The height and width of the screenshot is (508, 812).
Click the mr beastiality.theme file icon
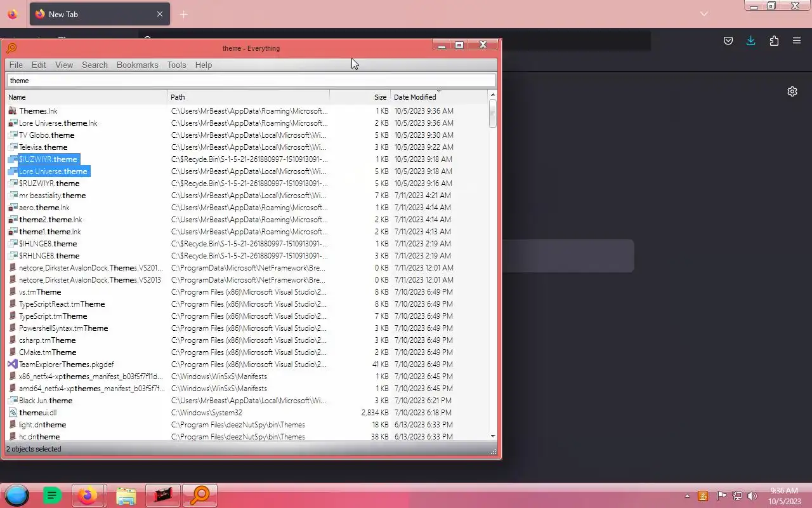pos(13,196)
